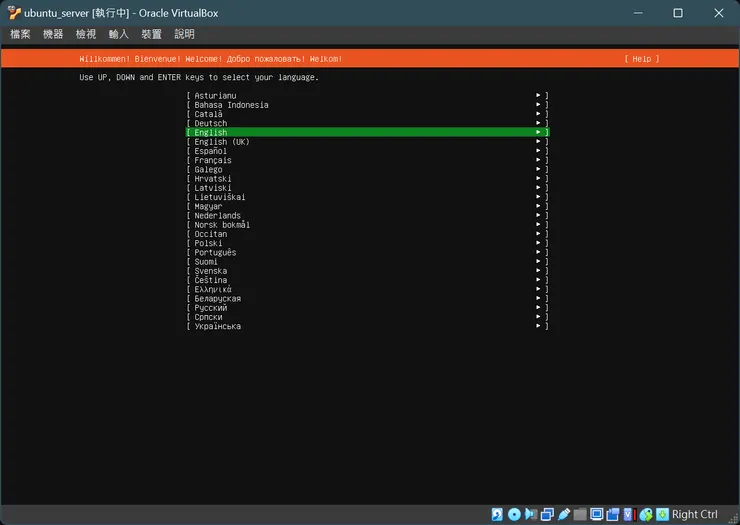Click the green keyboard capture arrow icon
This screenshot has height=525, width=740.
pos(662,514)
